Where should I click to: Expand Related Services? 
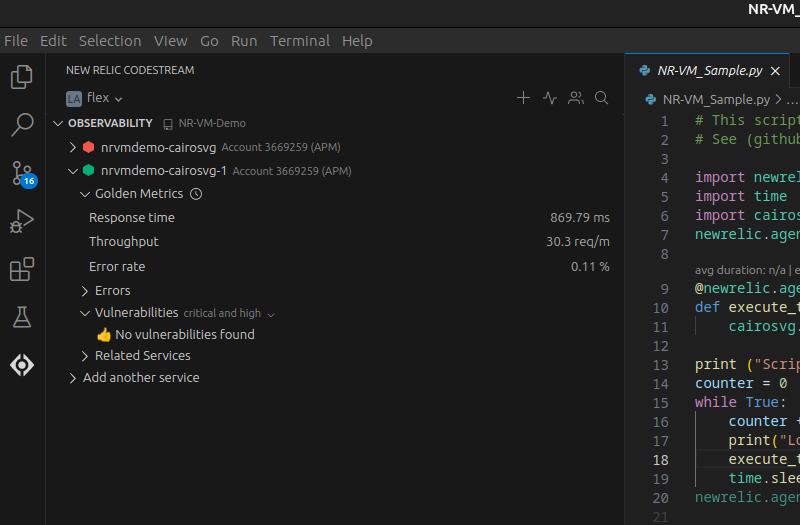[x=85, y=356]
